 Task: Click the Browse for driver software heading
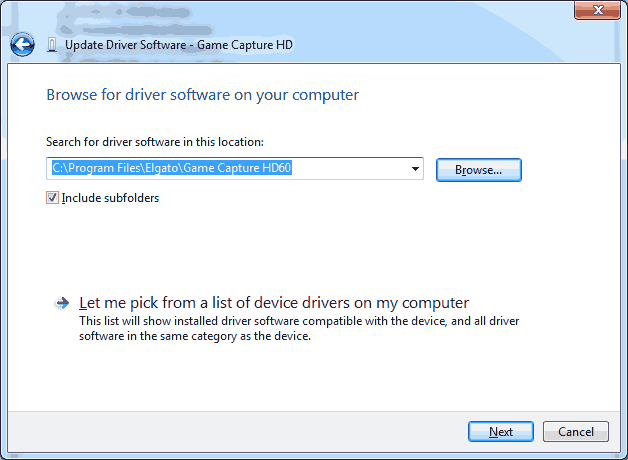coord(203,95)
